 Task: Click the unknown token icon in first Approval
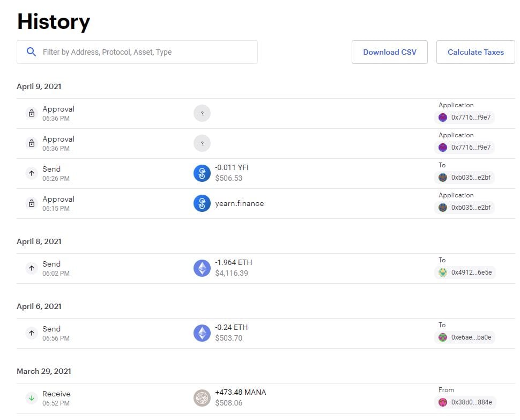202,113
